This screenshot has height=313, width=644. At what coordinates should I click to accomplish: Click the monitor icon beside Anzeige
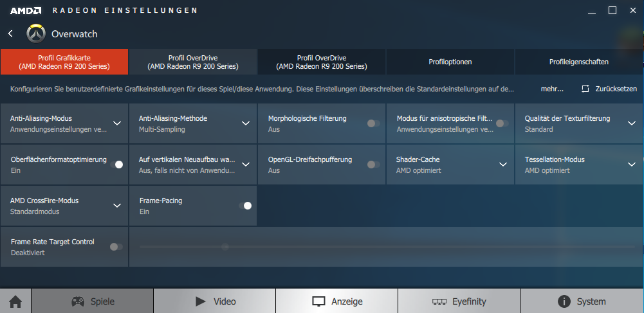[318, 301]
